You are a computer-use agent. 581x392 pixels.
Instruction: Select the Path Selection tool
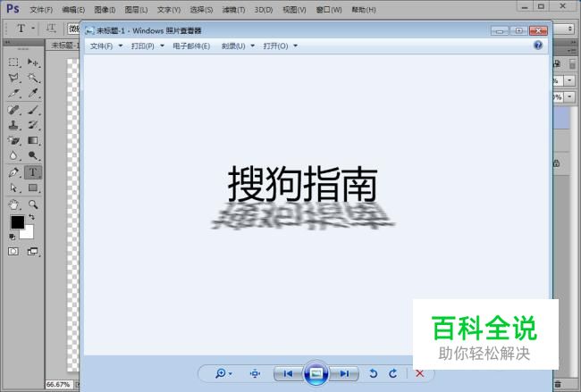[13, 188]
